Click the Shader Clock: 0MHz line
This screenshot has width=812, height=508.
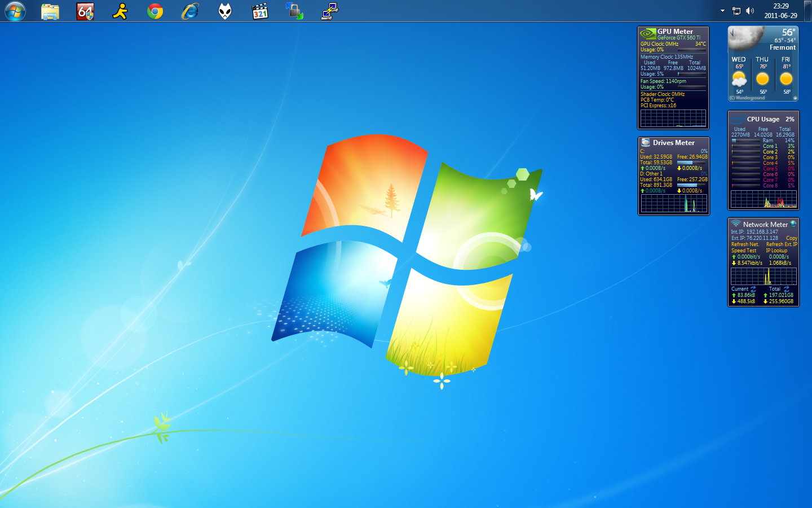pyautogui.click(x=663, y=94)
